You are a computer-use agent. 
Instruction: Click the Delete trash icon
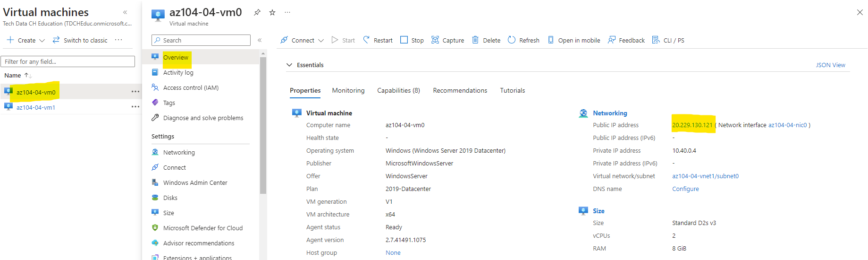475,40
